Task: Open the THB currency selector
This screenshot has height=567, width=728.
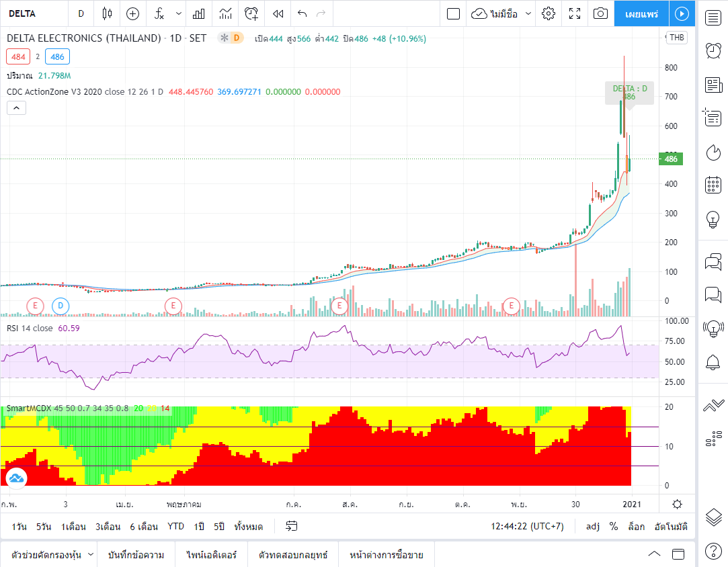Action: [676, 38]
